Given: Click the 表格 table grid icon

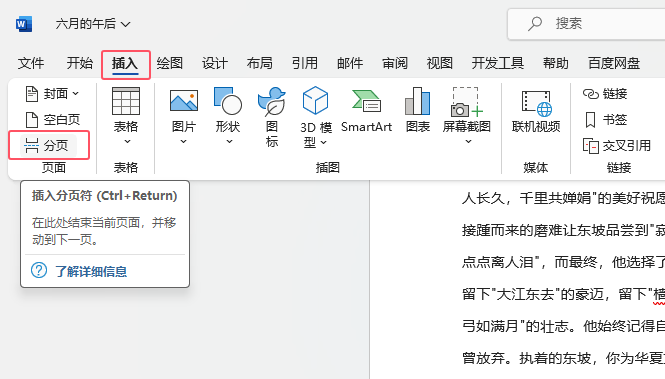Looking at the screenshot, I should point(126,101).
